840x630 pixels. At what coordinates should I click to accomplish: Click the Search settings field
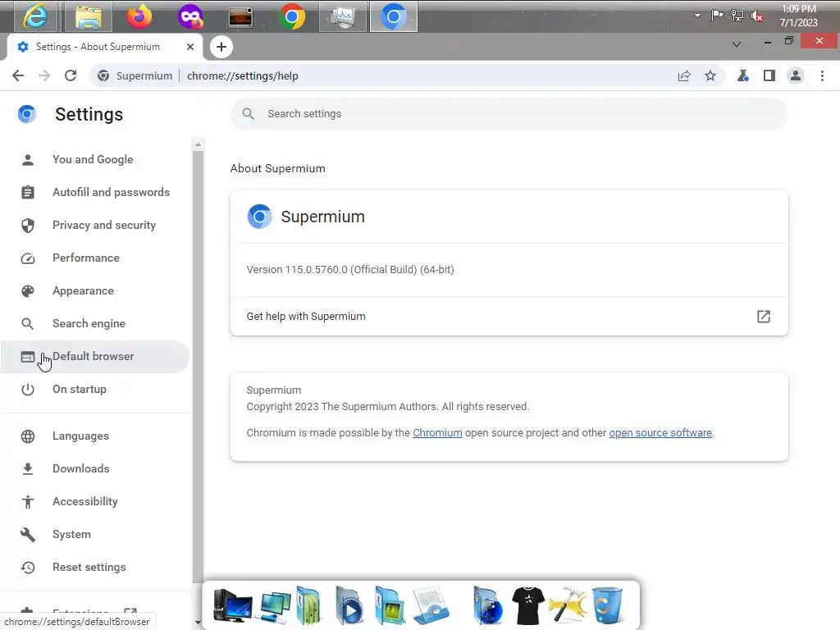tap(509, 113)
